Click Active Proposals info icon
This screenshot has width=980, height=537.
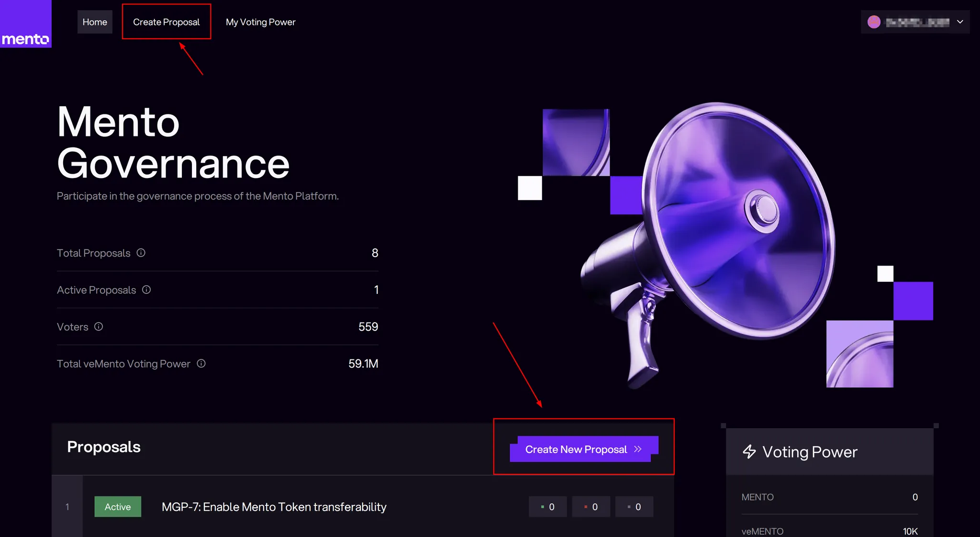146,290
